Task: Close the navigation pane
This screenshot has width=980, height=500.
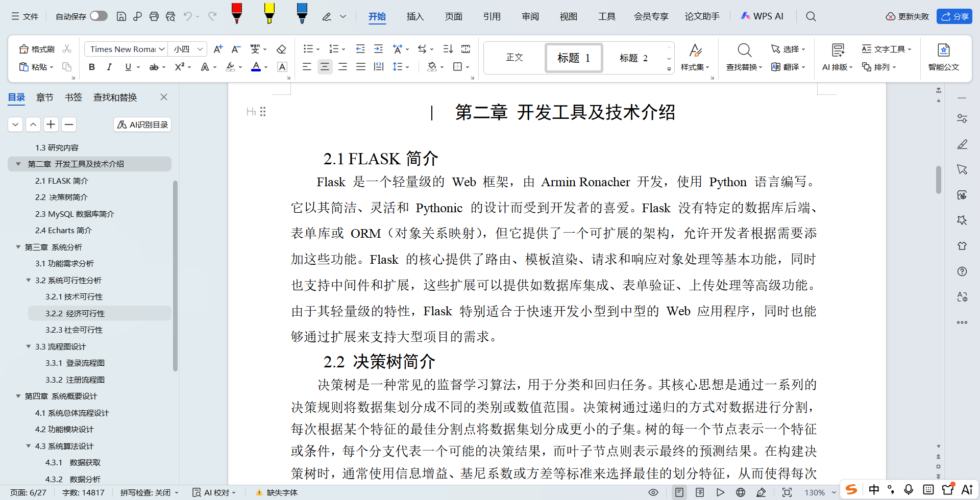Action: click(164, 97)
